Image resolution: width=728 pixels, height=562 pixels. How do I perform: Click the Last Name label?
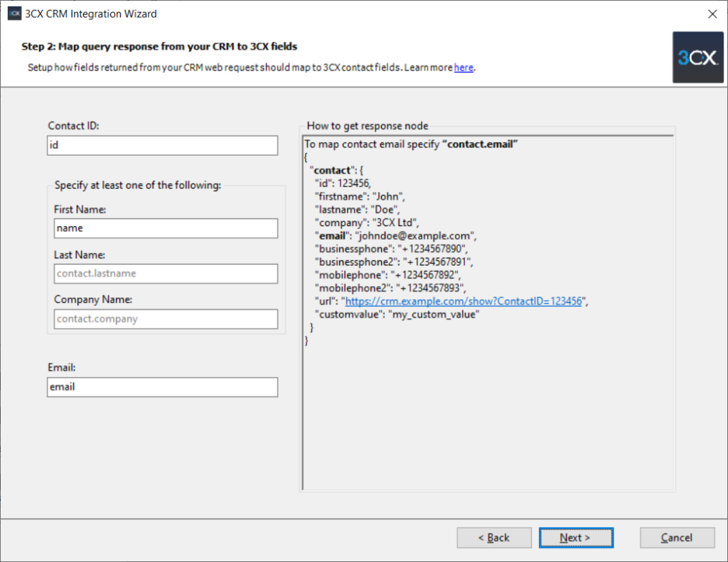[80, 255]
